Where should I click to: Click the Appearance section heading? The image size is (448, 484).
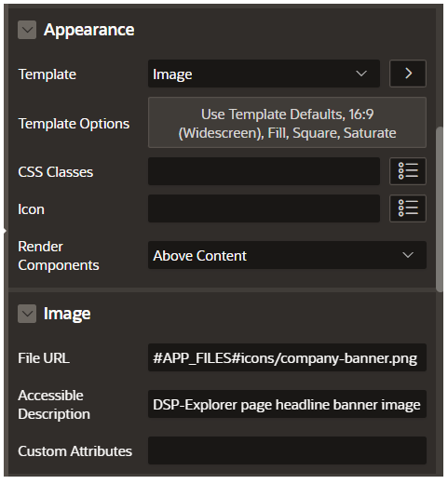89,30
